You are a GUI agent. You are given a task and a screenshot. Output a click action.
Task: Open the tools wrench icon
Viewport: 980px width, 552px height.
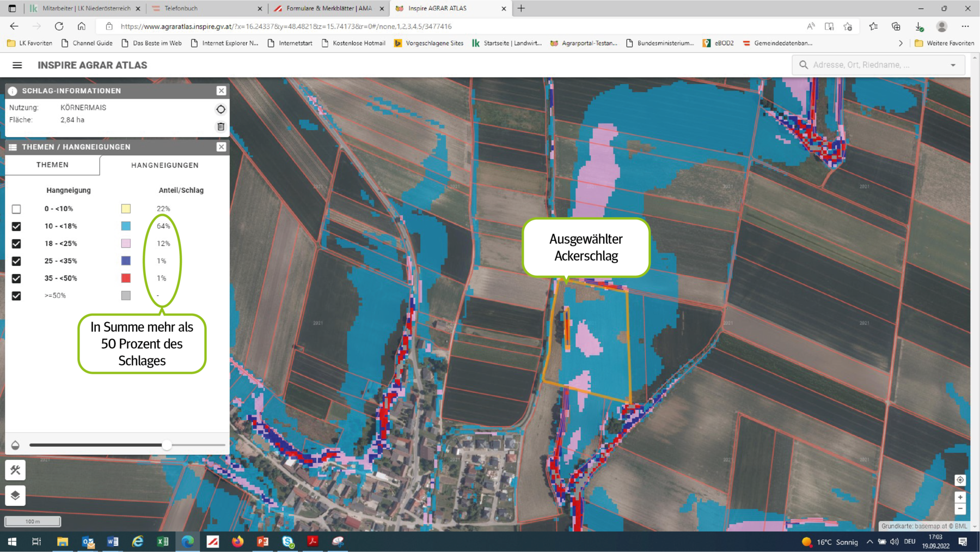[x=15, y=470]
